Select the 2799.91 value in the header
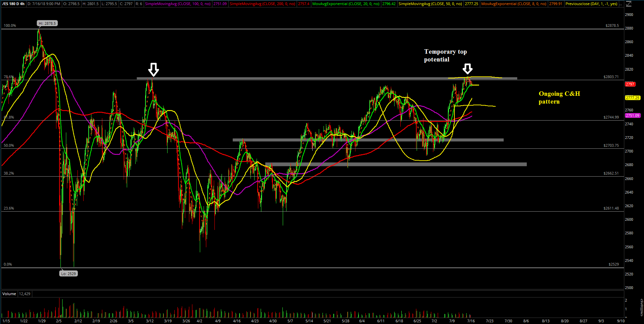Screen dimensions: 644x324 coord(556,4)
